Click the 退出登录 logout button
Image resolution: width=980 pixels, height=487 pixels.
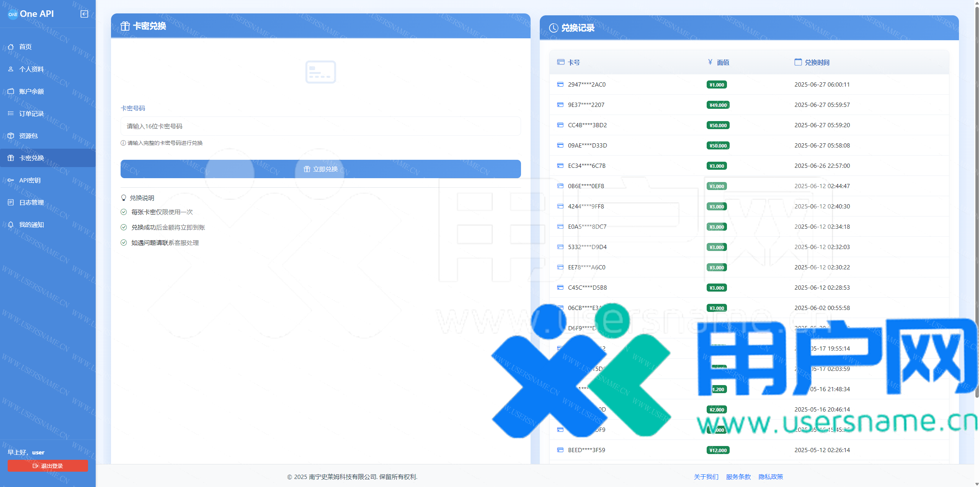[48, 466]
